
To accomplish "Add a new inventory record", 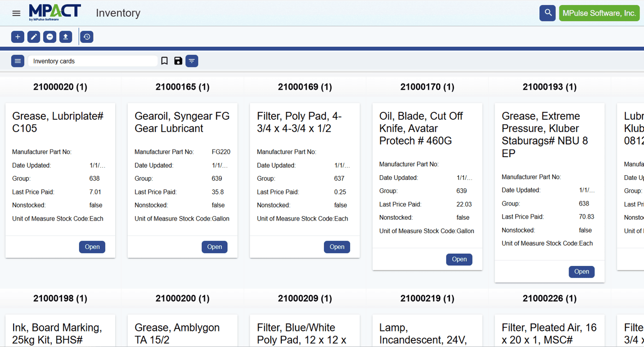I will coord(18,37).
